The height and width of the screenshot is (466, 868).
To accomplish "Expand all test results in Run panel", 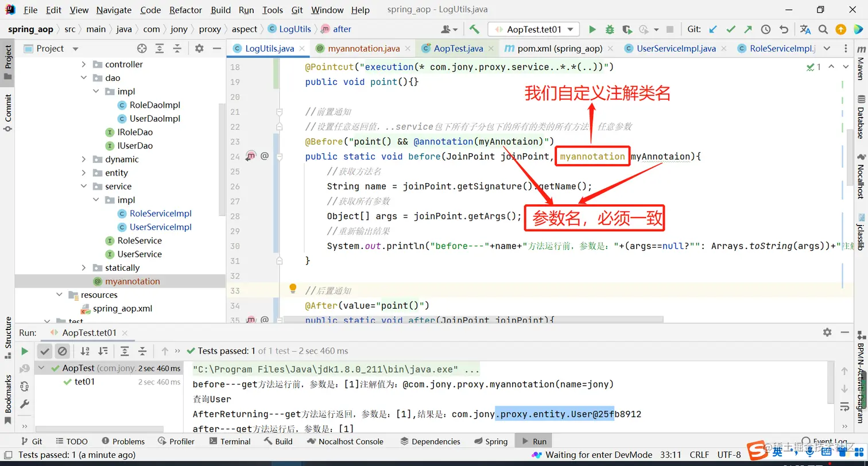I will tap(125, 351).
